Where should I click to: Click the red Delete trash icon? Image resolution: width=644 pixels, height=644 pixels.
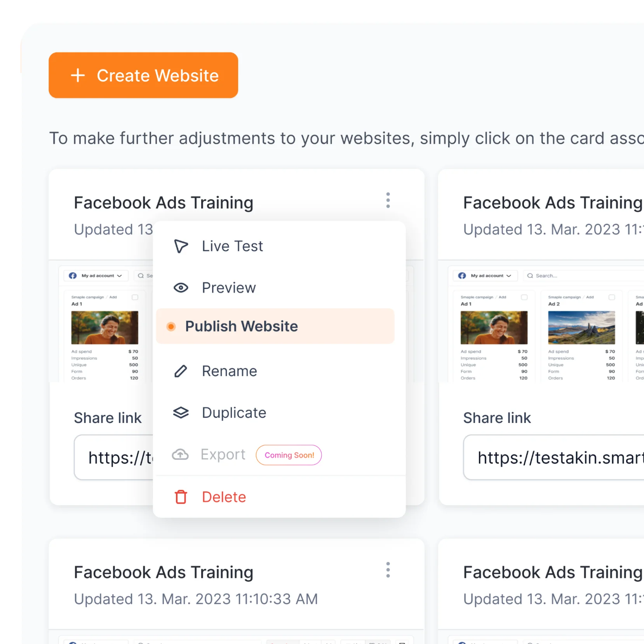(x=181, y=497)
